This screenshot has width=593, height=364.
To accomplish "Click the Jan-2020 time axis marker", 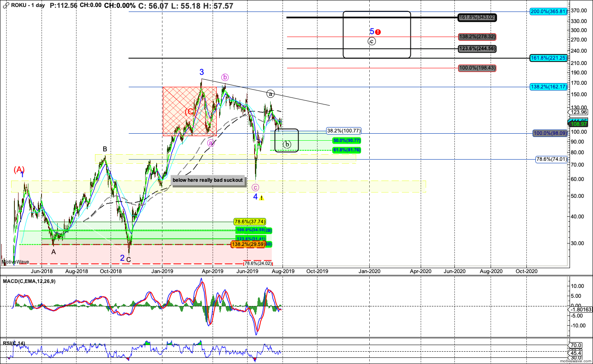I will 369,271.
